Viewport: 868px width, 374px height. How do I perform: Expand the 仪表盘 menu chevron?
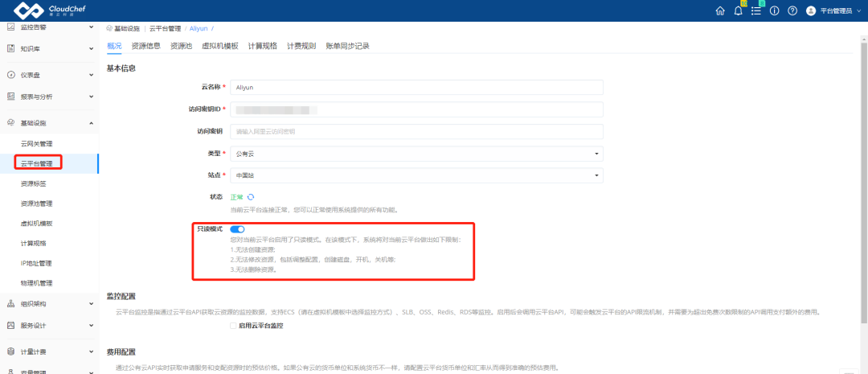(92, 75)
